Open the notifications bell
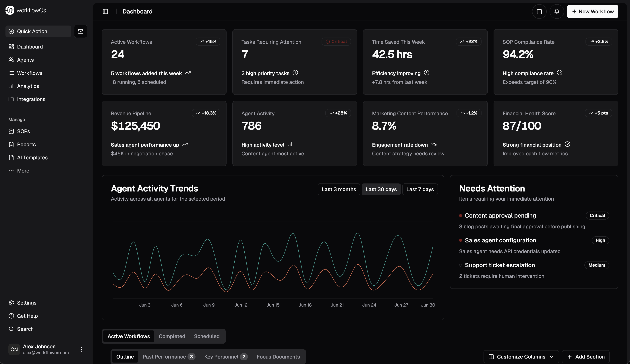The height and width of the screenshot is (364, 630). click(x=556, y=11)
